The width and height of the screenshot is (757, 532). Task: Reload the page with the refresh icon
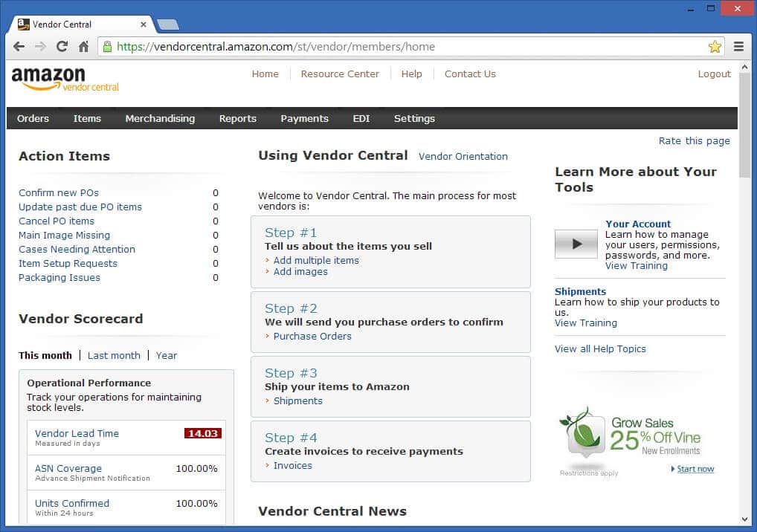coord(62,47)
